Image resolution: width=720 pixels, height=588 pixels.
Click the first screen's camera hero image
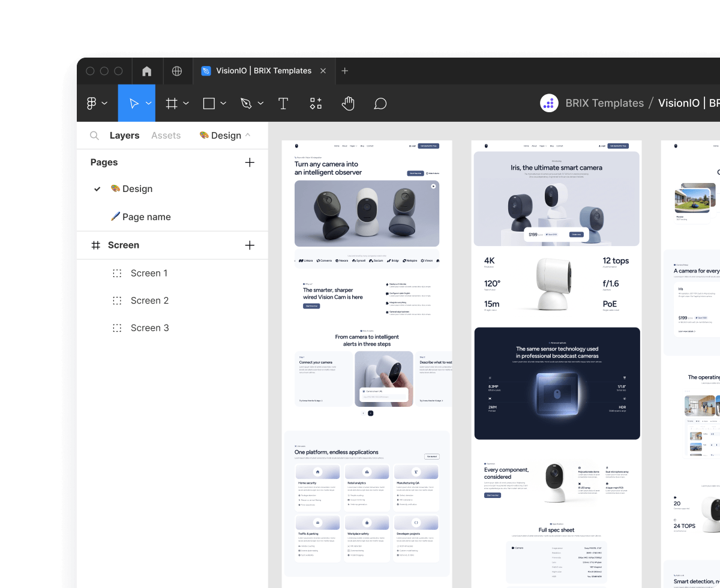tap(367, 213)
